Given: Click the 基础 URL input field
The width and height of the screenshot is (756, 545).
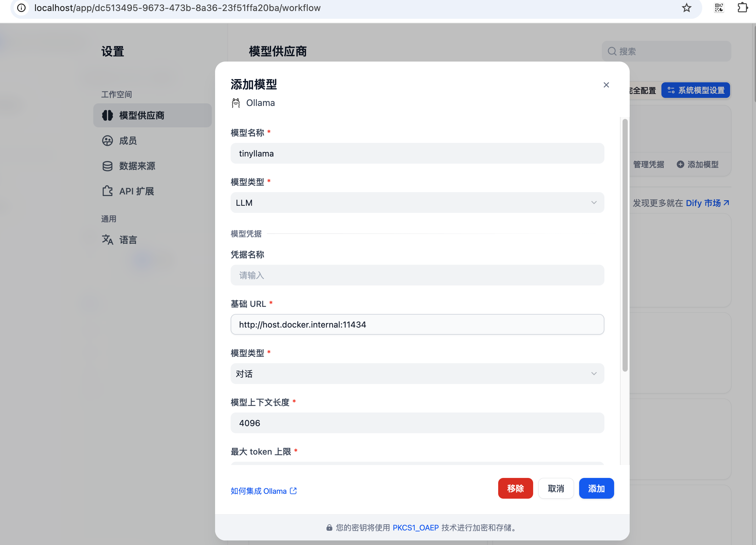Looking at the screenshot, I should click(x=417, y=325).
